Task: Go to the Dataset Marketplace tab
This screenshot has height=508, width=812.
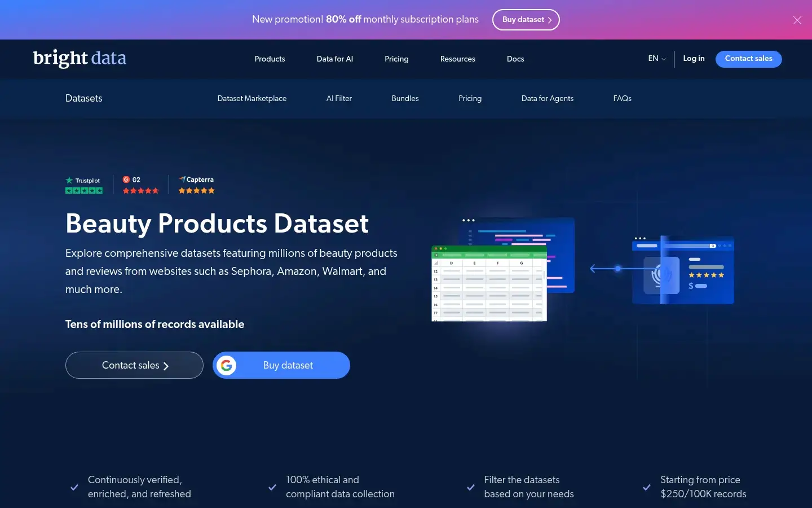Action: 252,98
